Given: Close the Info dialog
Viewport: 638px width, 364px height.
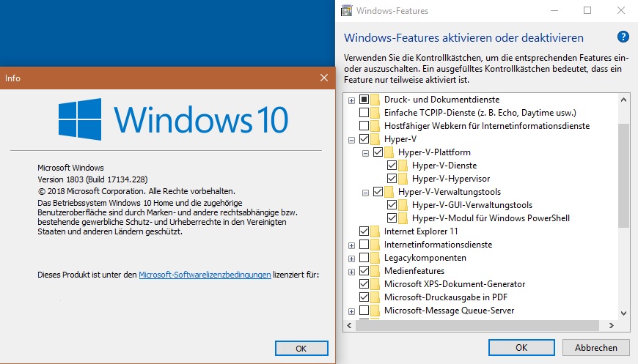Looking at the screenshot, I should tap(324, 78).
